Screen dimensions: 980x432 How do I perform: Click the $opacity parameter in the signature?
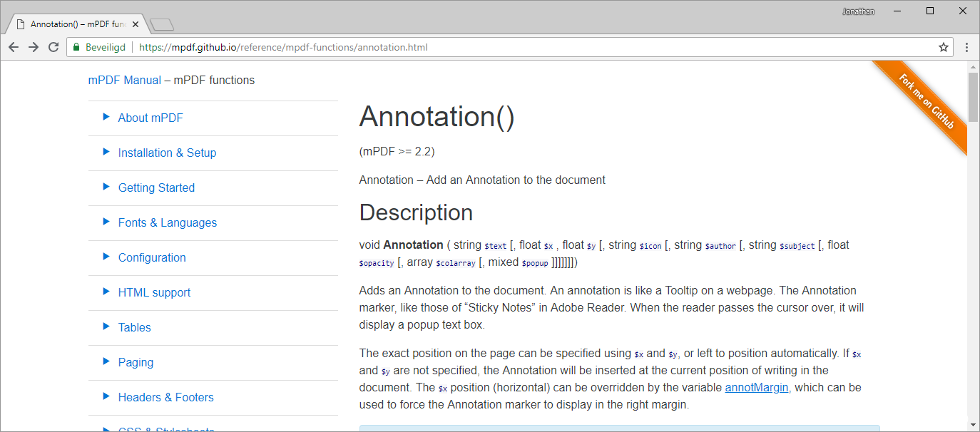tap(377, 263)
